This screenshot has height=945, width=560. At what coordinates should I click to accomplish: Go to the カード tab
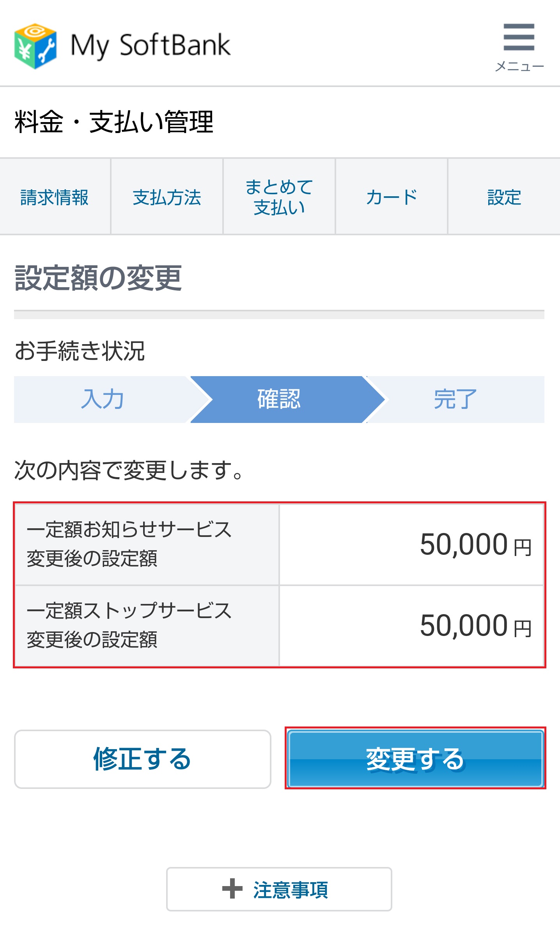(392, 197)
